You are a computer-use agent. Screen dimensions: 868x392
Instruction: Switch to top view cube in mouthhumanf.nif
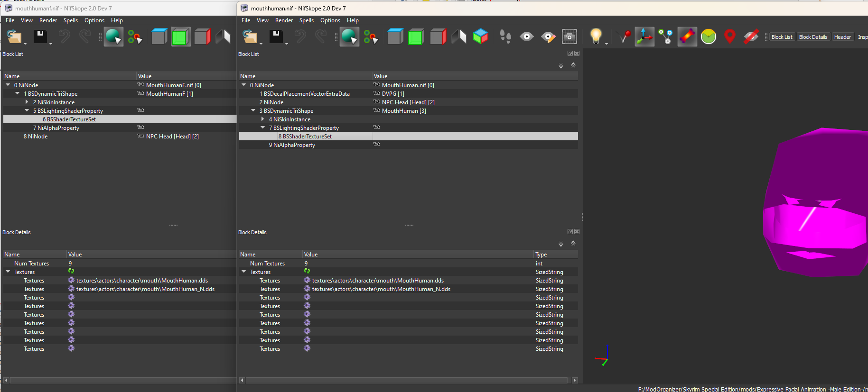click(x=159, y=36)
